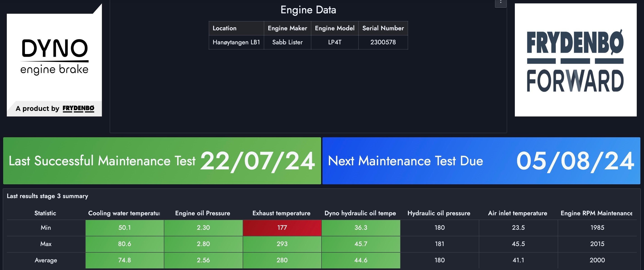Click the Next Maintenance Test Due panel
Viewport: 644px width, 270px height.
click(x=482, y=161)
